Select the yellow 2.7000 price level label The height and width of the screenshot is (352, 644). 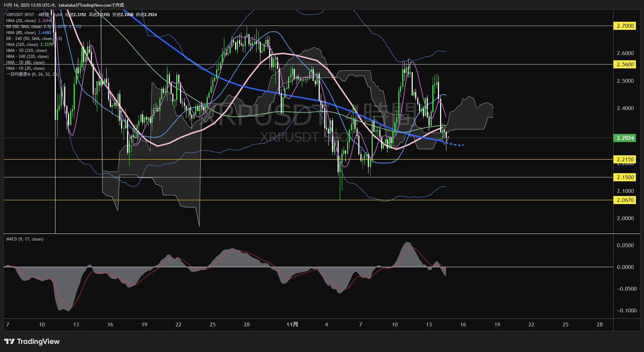pos(625,26)
